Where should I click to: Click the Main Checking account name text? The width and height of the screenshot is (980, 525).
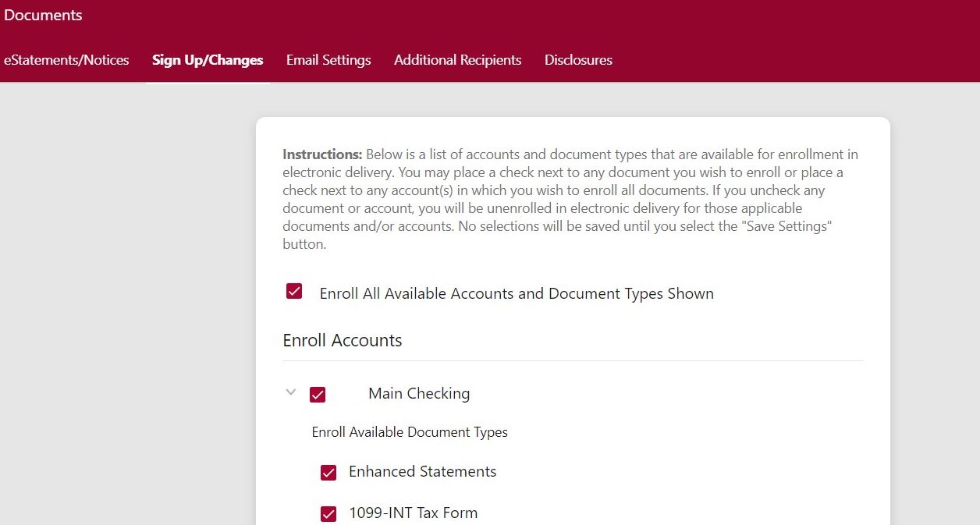pyautogui.click(x=419, y=394)
